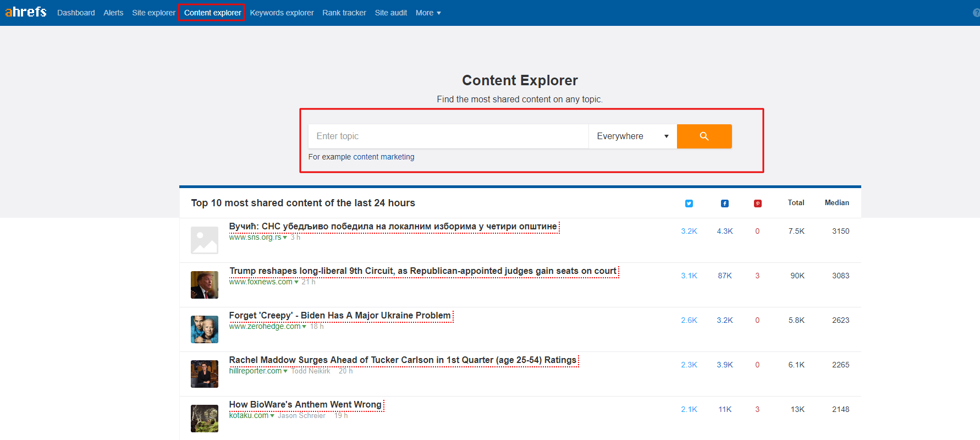Screen dimensions: 980x440
Task: Click Facebook count 3.9K
Action: (725, 365)
